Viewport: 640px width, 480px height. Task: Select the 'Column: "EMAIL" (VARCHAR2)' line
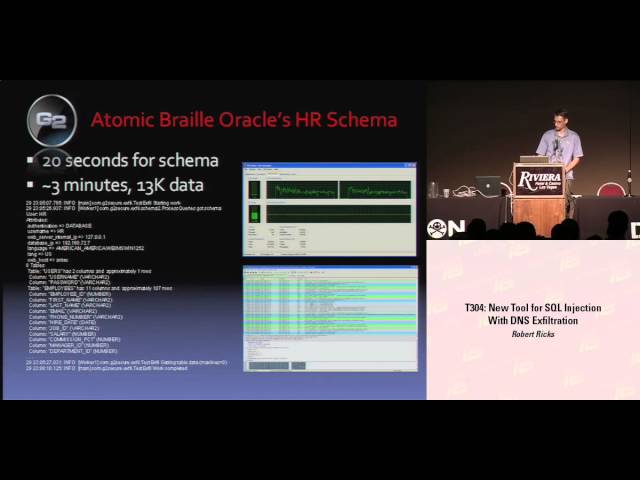tap(63, 311)
